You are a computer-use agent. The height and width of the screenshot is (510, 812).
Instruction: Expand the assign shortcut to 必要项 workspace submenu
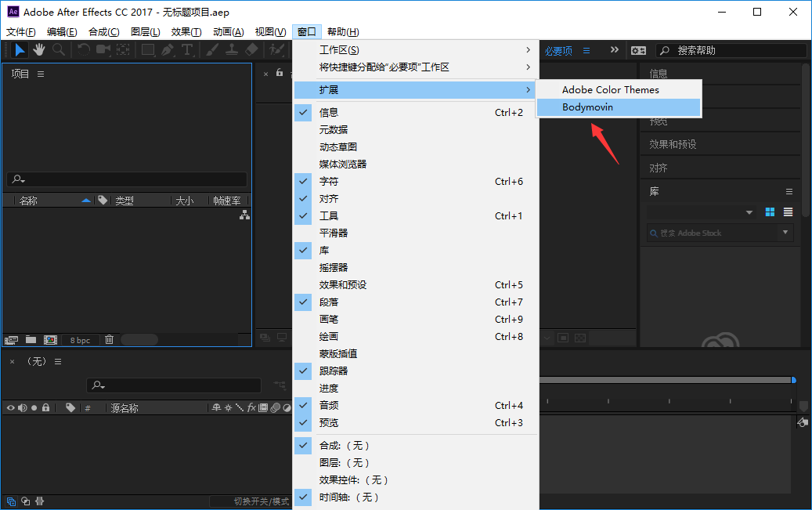pos(416,67)
